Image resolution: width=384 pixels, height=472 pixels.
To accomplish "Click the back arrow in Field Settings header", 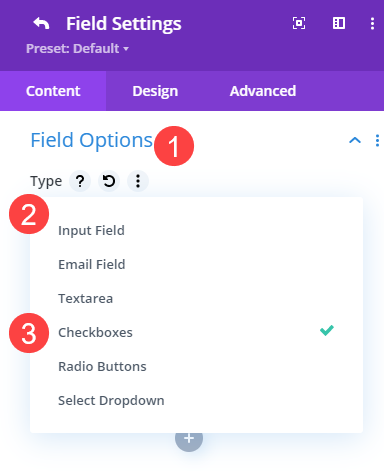I will coord(41,23).
